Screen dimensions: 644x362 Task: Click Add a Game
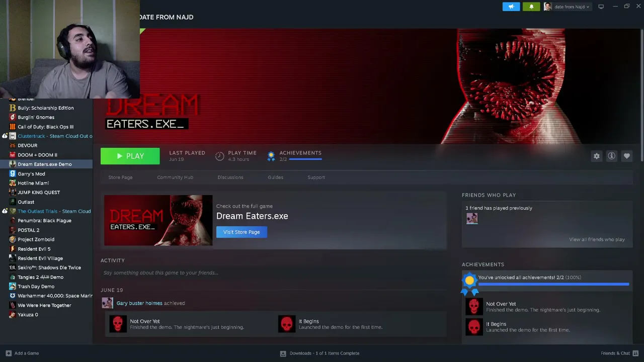click(x=22, y=353)
